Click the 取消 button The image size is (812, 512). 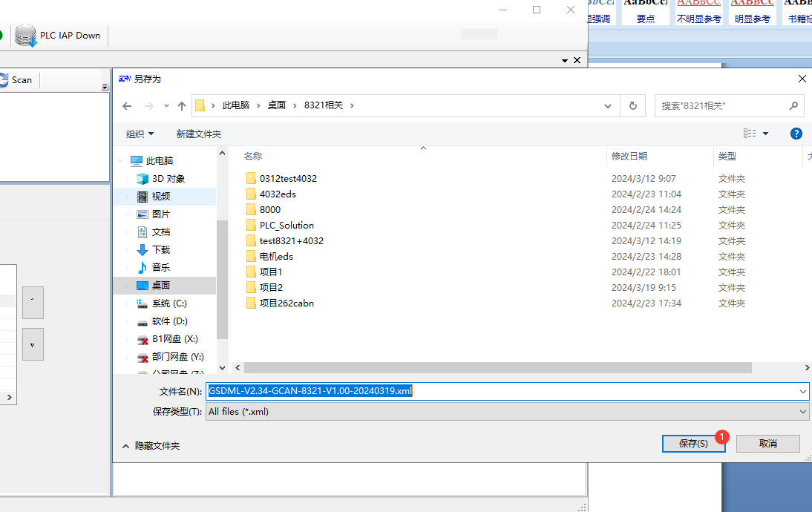[x=767, y=444]
